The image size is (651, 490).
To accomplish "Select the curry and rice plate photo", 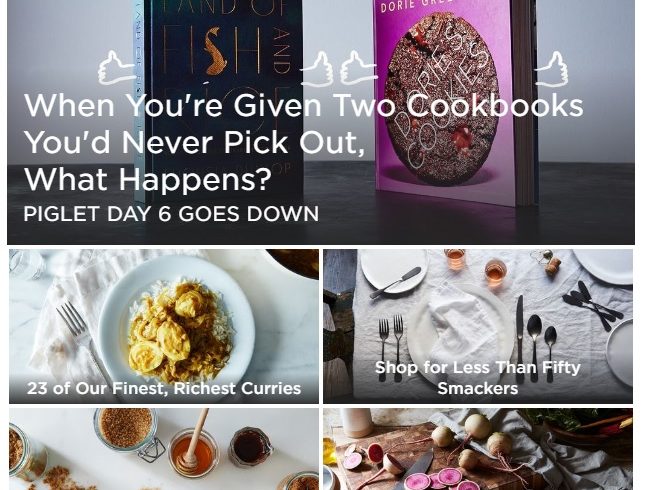I will (x=164, y=326).
